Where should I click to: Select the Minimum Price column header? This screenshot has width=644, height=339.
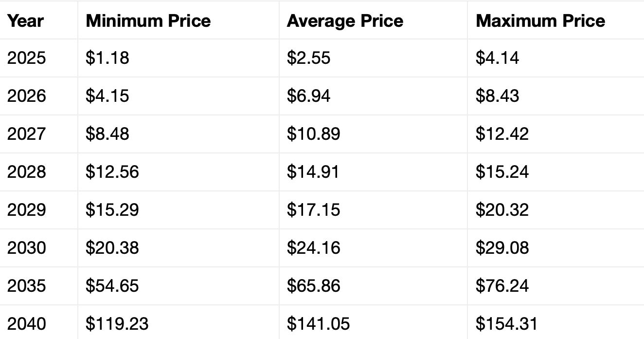pos(148,20)
